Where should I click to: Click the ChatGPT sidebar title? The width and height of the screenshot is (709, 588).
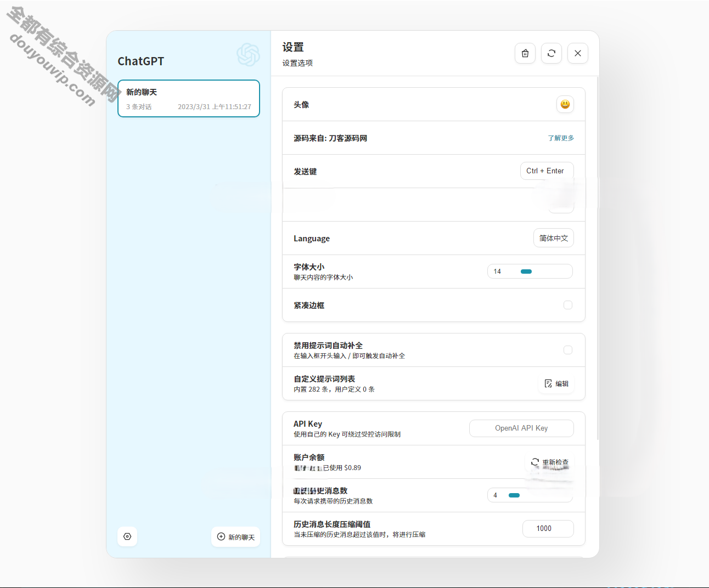click(x=141, y=61)
